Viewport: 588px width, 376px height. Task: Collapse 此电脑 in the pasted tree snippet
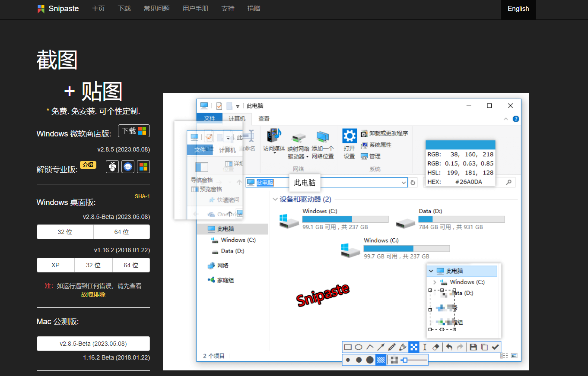(x=431, y=271)
